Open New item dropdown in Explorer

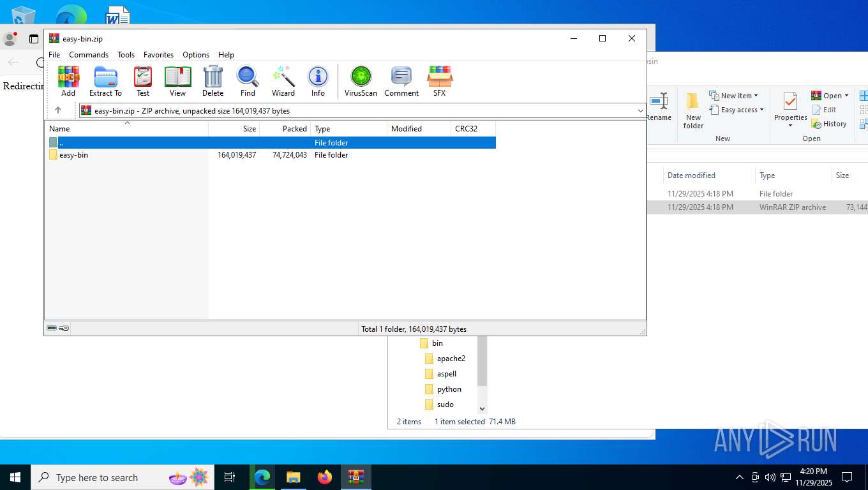pyautogui.click(x=734, y=96)
